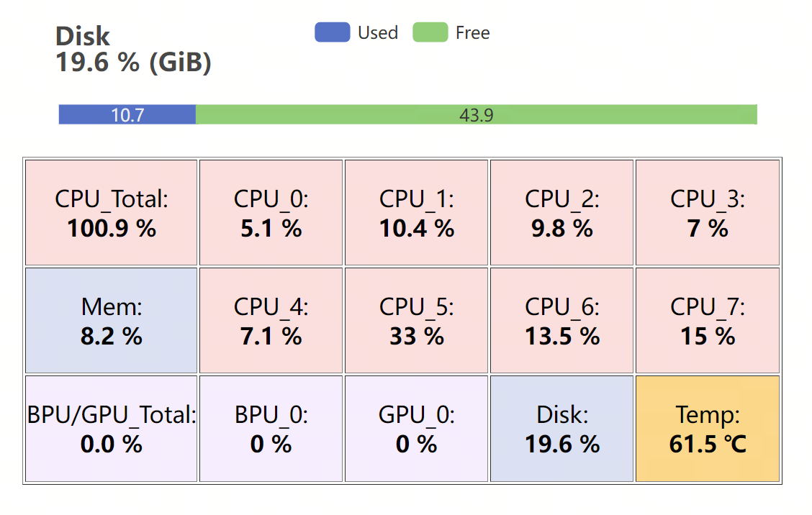Select the BPU/GPU_Total tile
Image resolution: width=812 pixels, height=515 pixels.
point(110,428)
